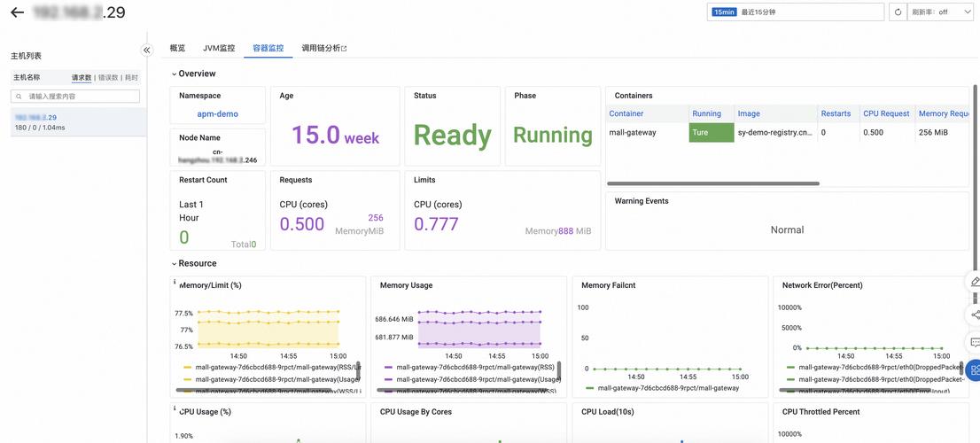Click the chat message floating icon
The image size is (980, 443).
975,342
